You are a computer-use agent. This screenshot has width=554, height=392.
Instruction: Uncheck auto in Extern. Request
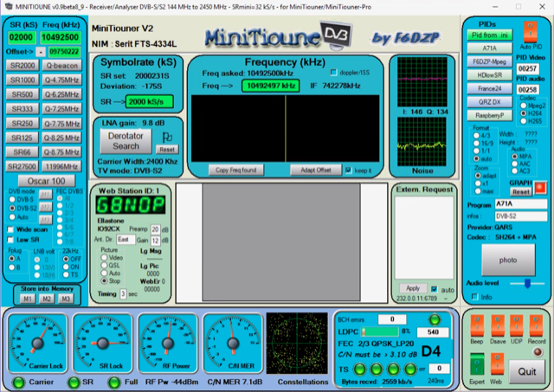point(435,289)
